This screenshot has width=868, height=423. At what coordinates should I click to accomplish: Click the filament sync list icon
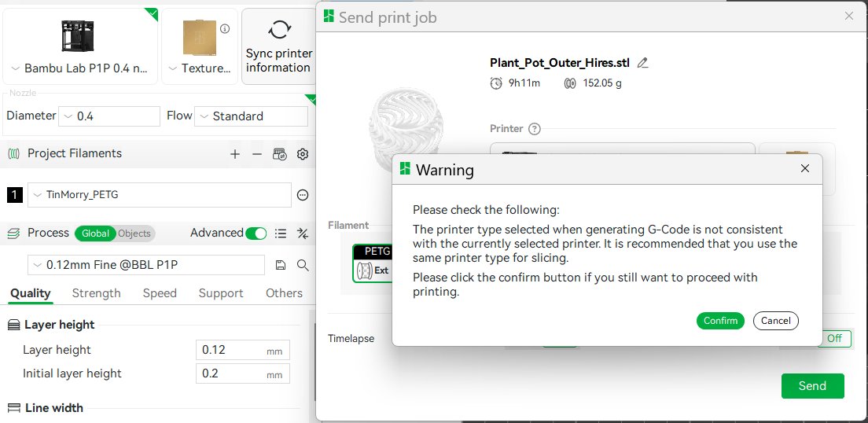pyautogui.click(x=280, y=154)
